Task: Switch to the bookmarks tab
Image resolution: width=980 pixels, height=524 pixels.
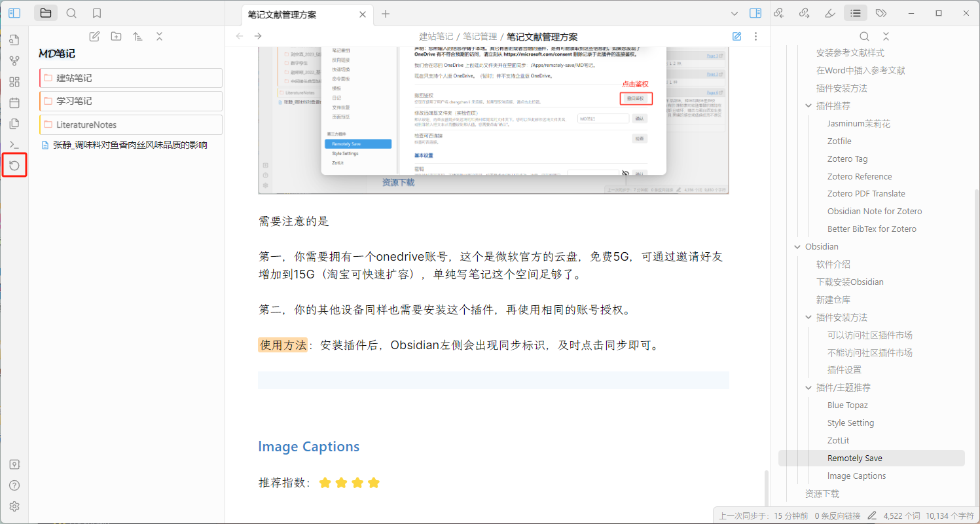Action: pos(97,12)
